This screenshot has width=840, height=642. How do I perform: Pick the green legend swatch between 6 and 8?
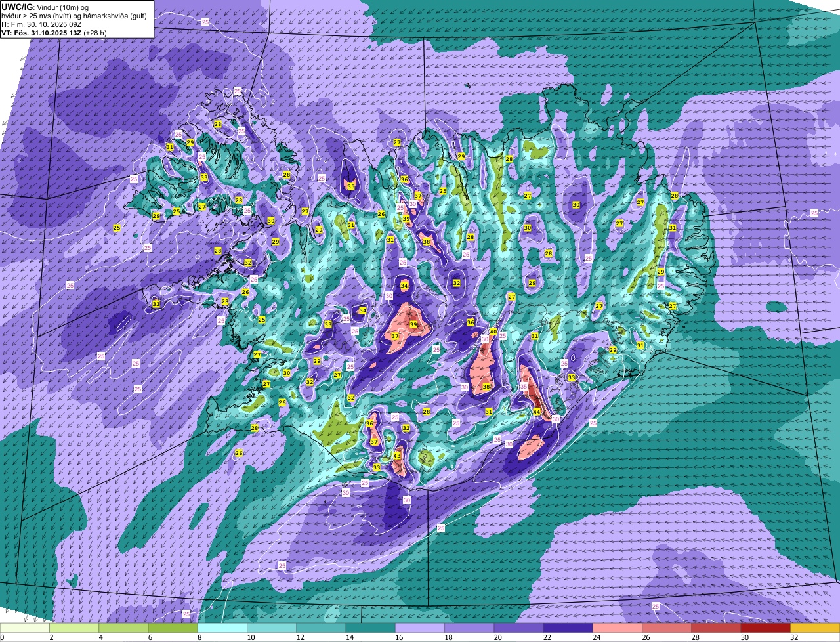(x=173, y=628)
